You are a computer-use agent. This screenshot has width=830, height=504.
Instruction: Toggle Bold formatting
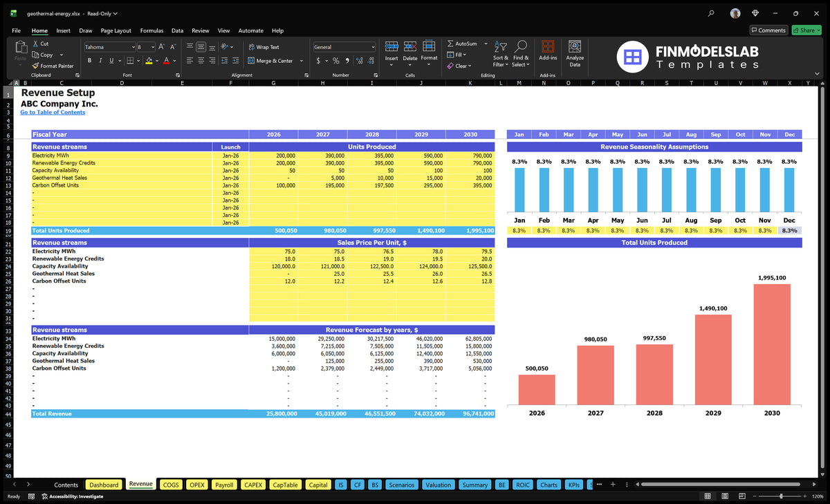[x=89, y=61]
